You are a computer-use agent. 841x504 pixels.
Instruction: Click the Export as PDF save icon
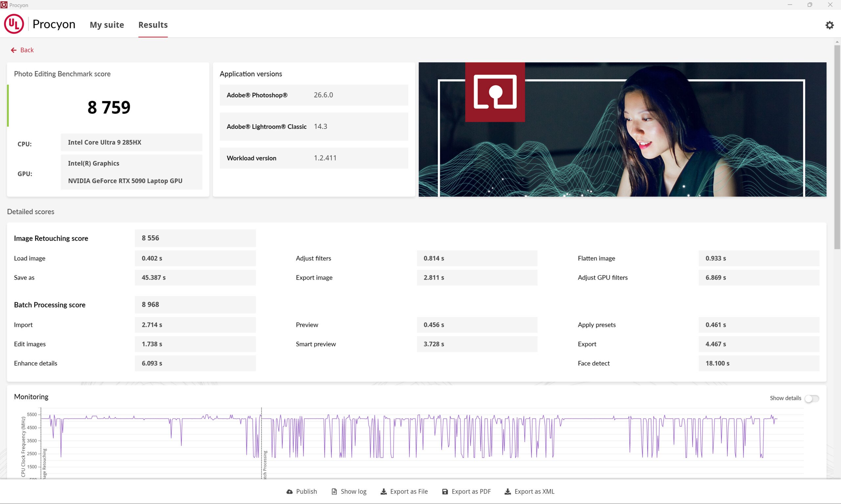coord(444,492)
